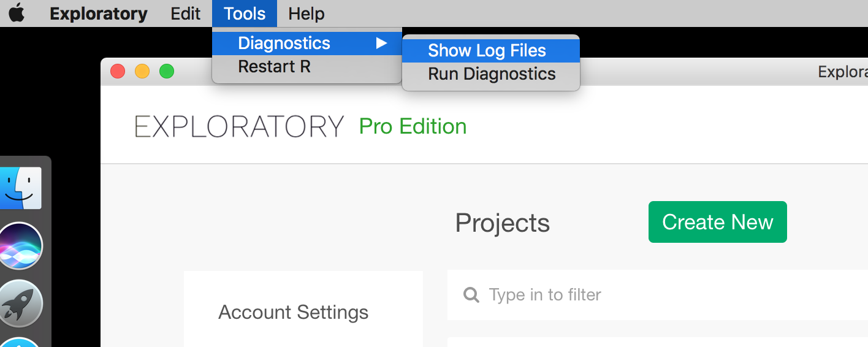Click Show Log Files submenu item

coord(491,51)
